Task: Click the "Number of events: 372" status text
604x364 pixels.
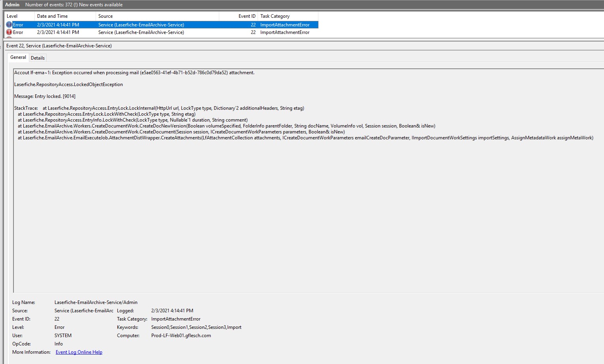Action: 74,5
